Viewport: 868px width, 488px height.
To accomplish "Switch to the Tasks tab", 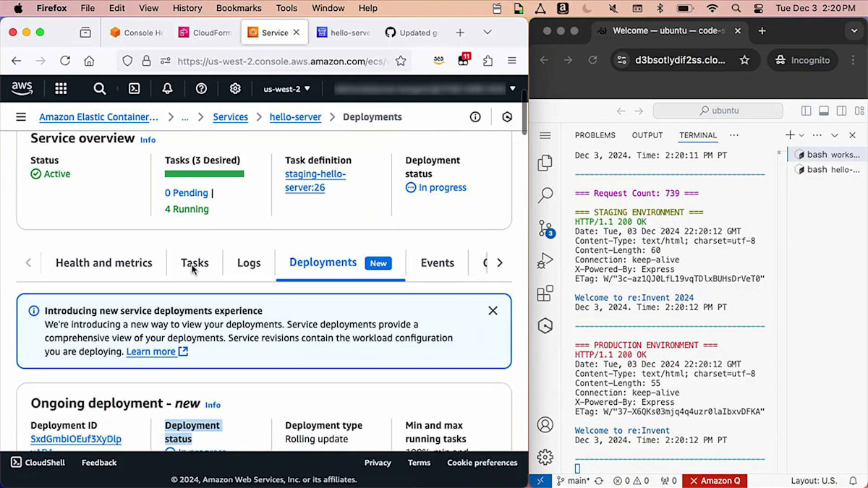I will coord(195,263).
